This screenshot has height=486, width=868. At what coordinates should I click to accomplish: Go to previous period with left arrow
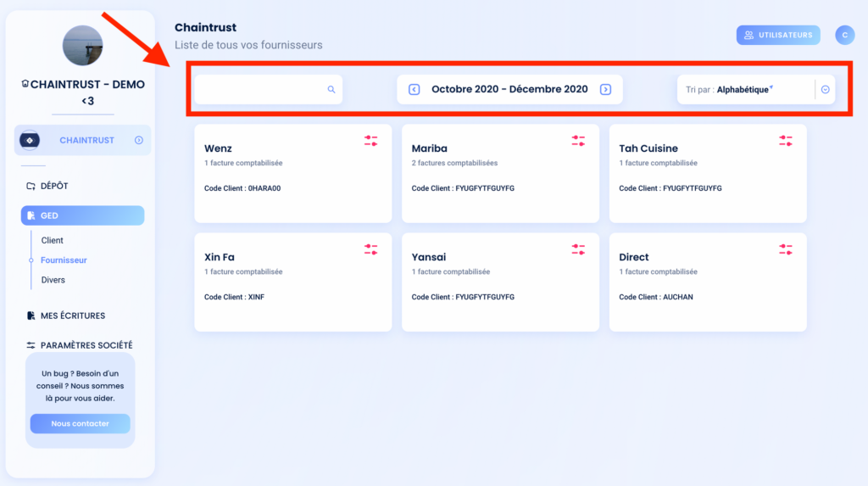[414, 89]
